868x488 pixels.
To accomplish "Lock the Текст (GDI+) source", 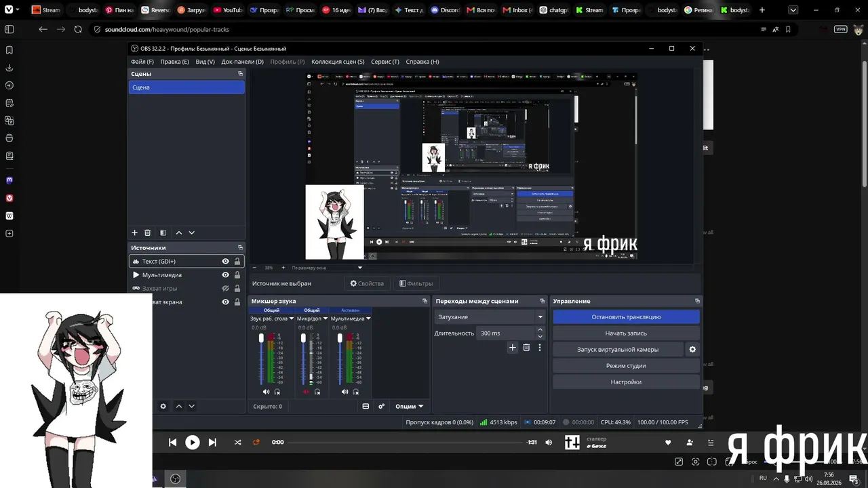I will tap(237, 262).
